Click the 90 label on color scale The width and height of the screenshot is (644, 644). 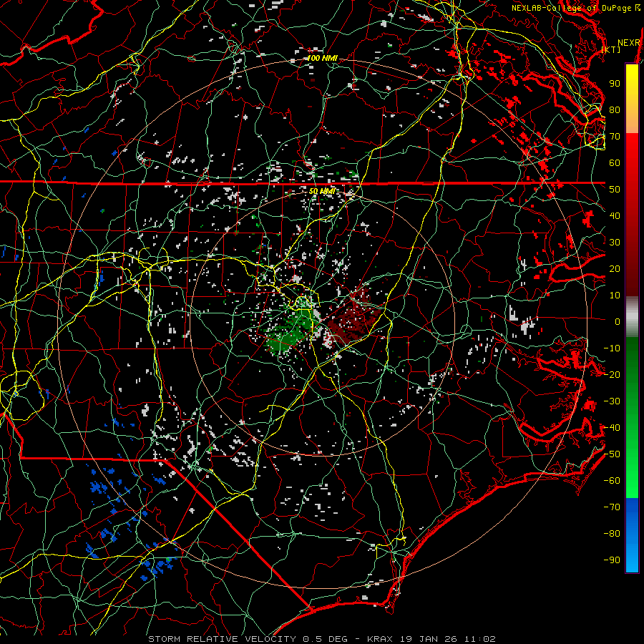coord(615,84)
